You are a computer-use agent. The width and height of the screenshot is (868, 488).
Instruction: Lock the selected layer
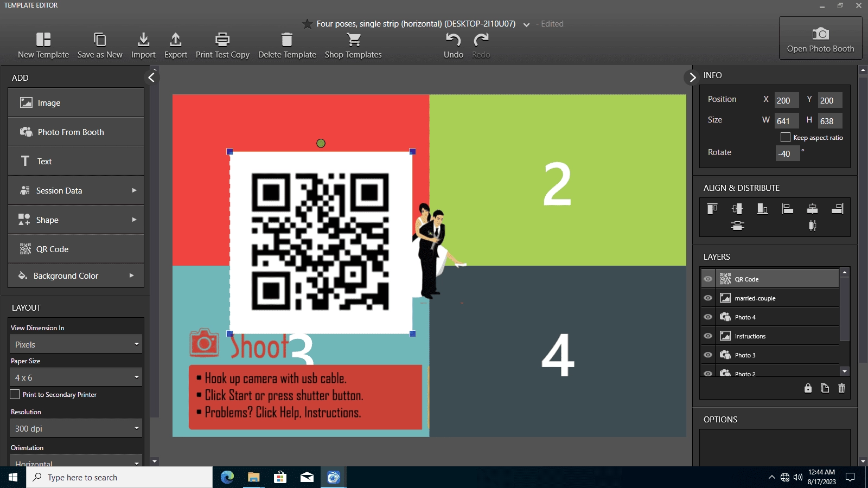tap(808, 388)
